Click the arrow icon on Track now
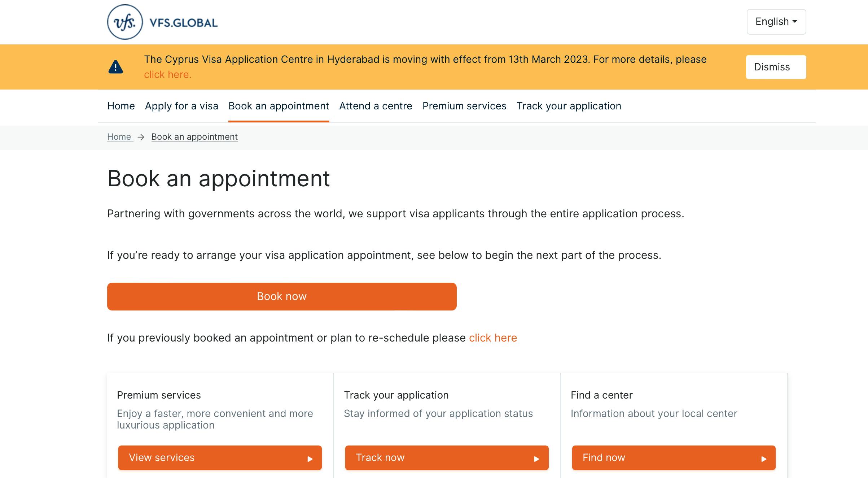868x478 pixels. [x=536, y=459]
